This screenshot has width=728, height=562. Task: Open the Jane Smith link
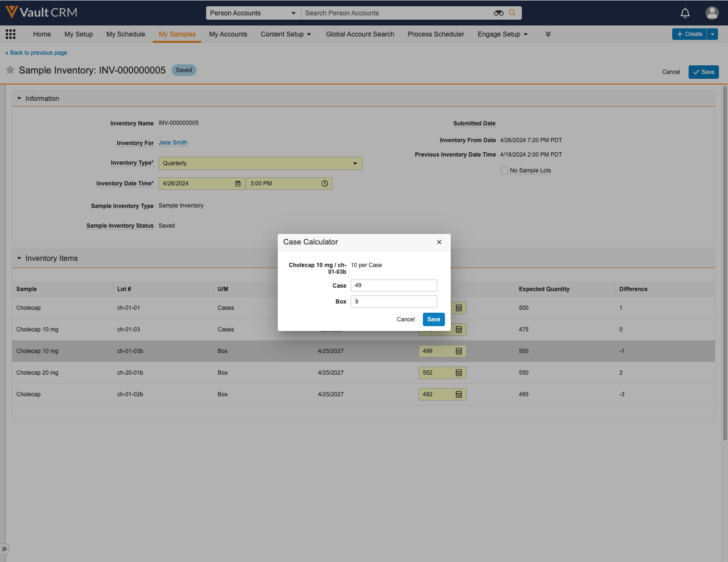pyautogui.click(x=173, y=143)
